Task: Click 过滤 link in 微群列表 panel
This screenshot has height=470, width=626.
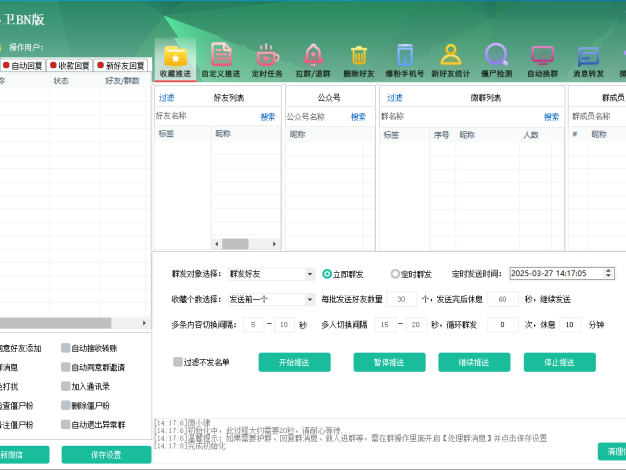Action: (x=394, y=98)
